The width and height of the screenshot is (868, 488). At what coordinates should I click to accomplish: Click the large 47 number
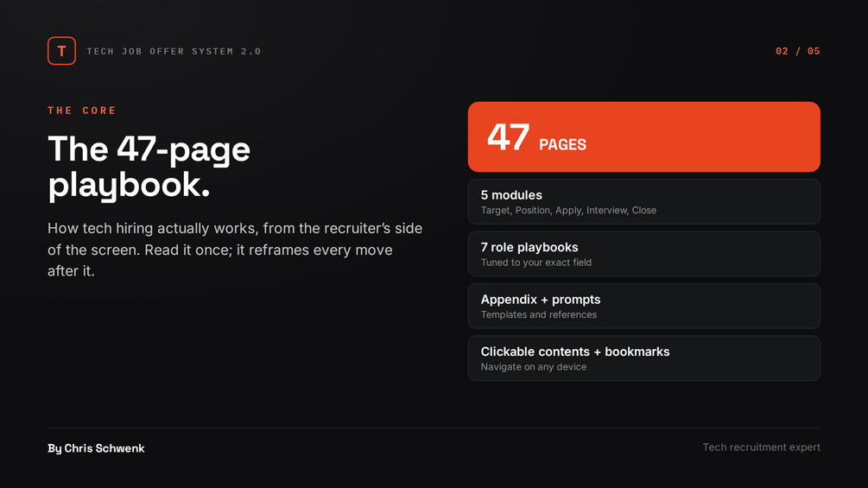[x=508, y=137]
